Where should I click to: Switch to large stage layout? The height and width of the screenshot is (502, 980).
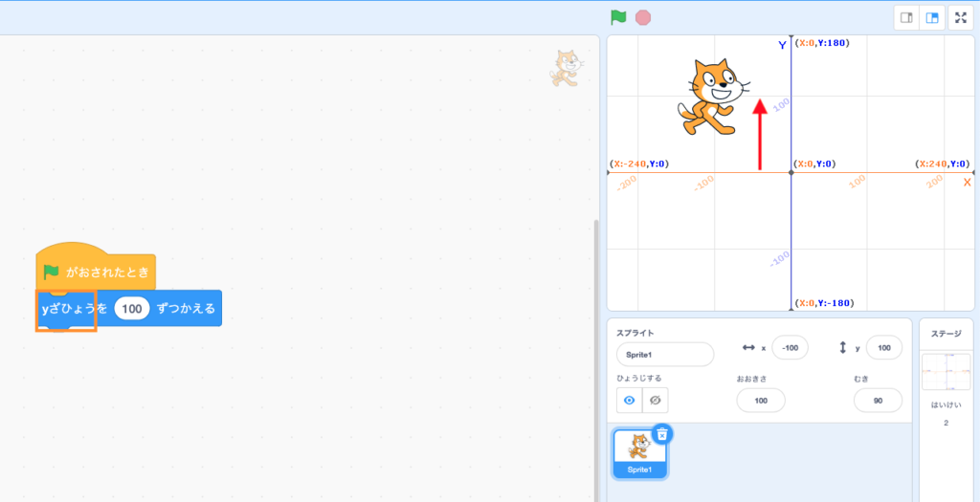click(x=933, y=17)
